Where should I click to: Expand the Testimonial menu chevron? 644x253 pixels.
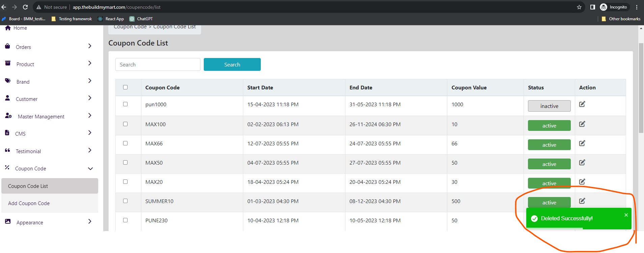pos(90,150)
